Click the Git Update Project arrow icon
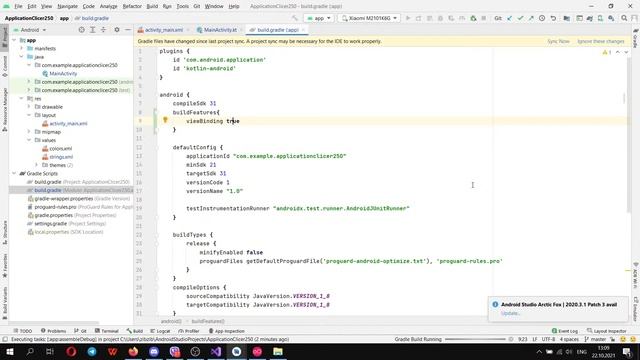The image size is (640, 360). click(509, 18)
